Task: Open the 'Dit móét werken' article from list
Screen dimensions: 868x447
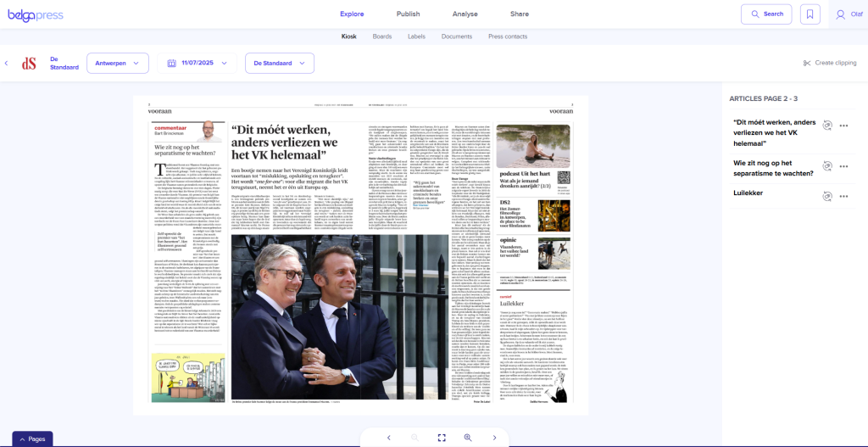Action: (x=774, y=133)
